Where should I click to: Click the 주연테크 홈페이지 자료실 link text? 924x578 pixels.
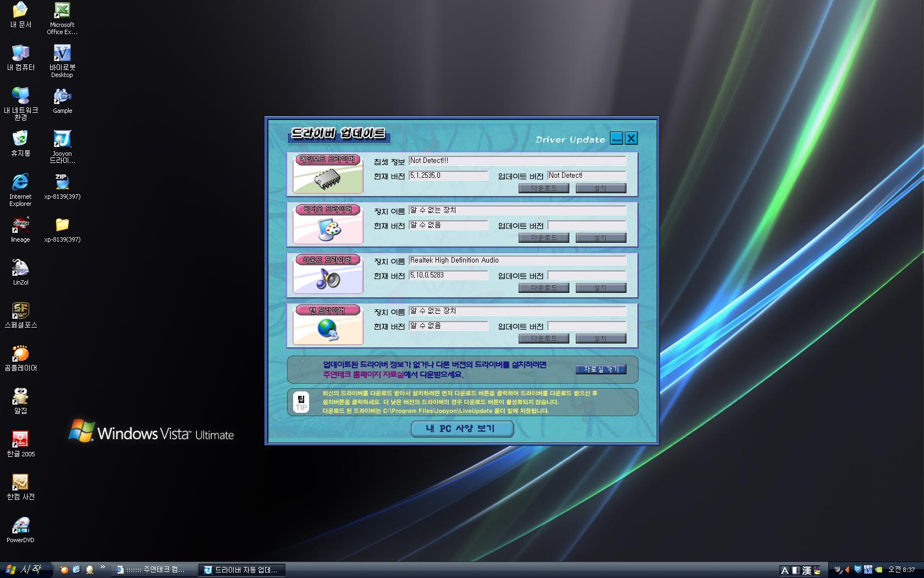tap(363, 375)
